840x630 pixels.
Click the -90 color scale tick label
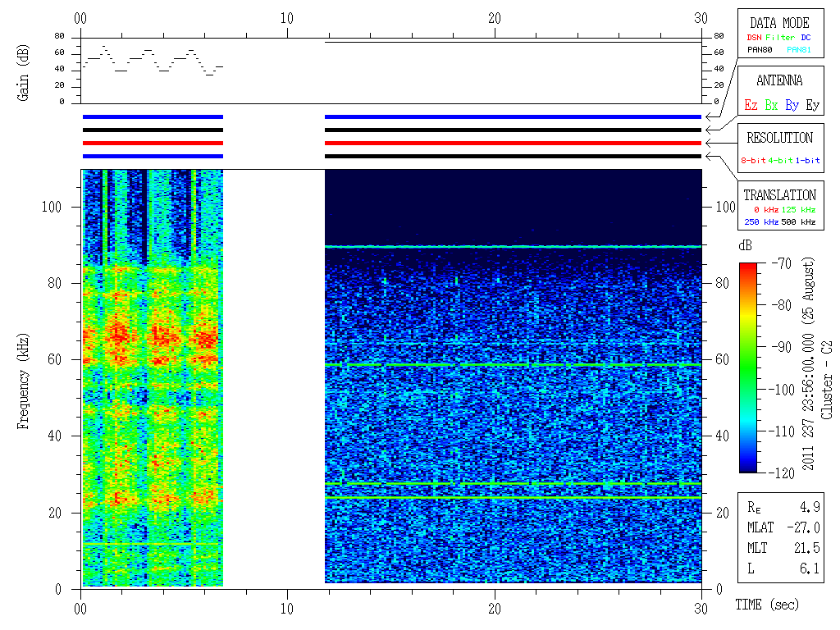click(x=782, y=347)
